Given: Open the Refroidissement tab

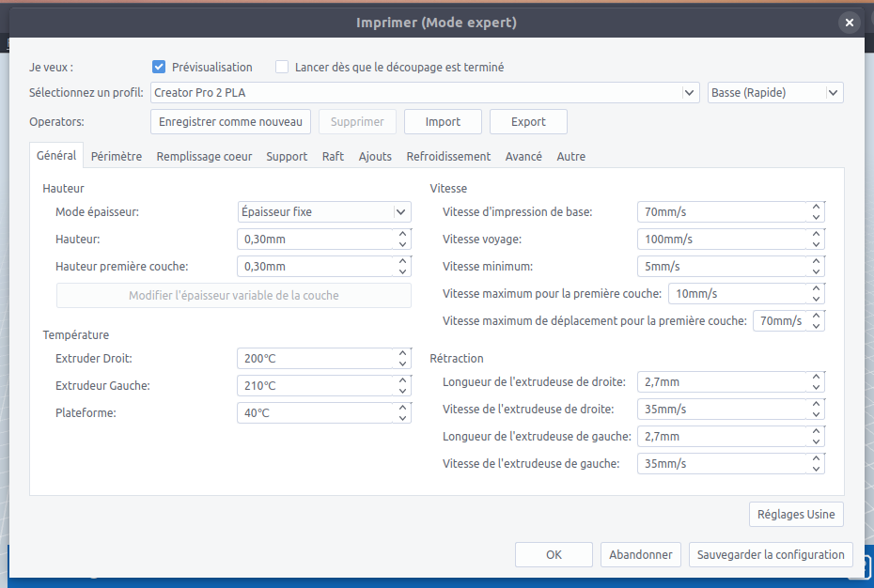Looking at the screenshot, I should coord(448,157).
